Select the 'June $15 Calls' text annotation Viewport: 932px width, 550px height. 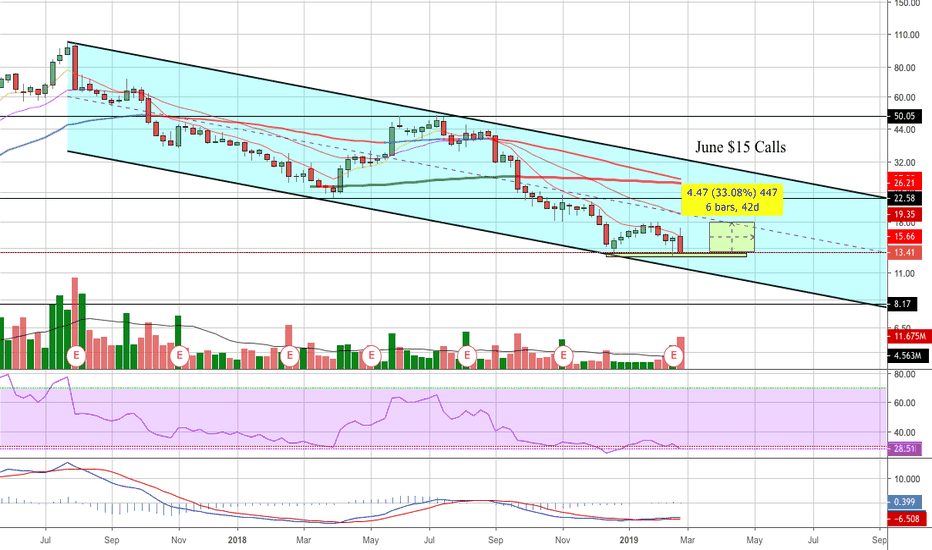click(740, 147)
